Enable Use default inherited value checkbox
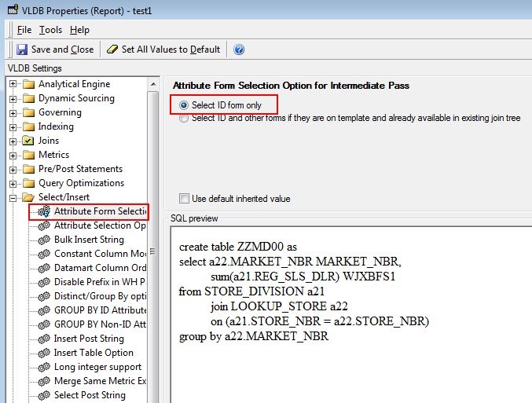 coord(184,199)
